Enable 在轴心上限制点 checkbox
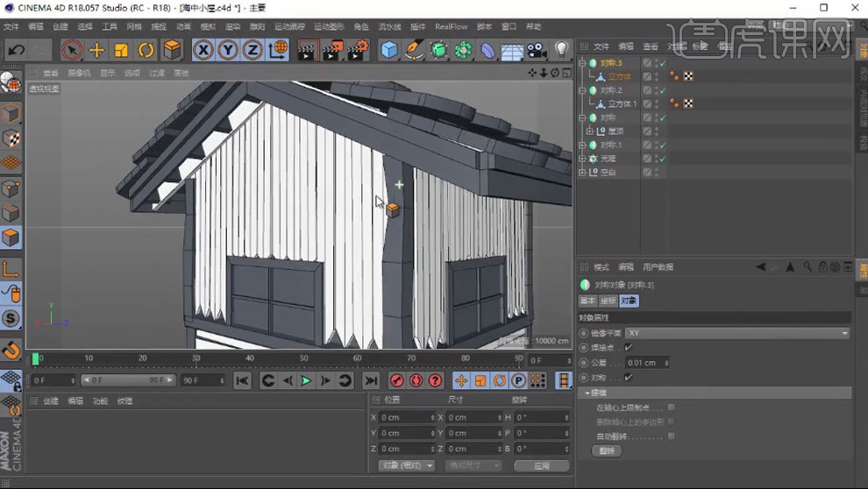The width and height of the screenshot is (868, 489). (x=672, y=407)
